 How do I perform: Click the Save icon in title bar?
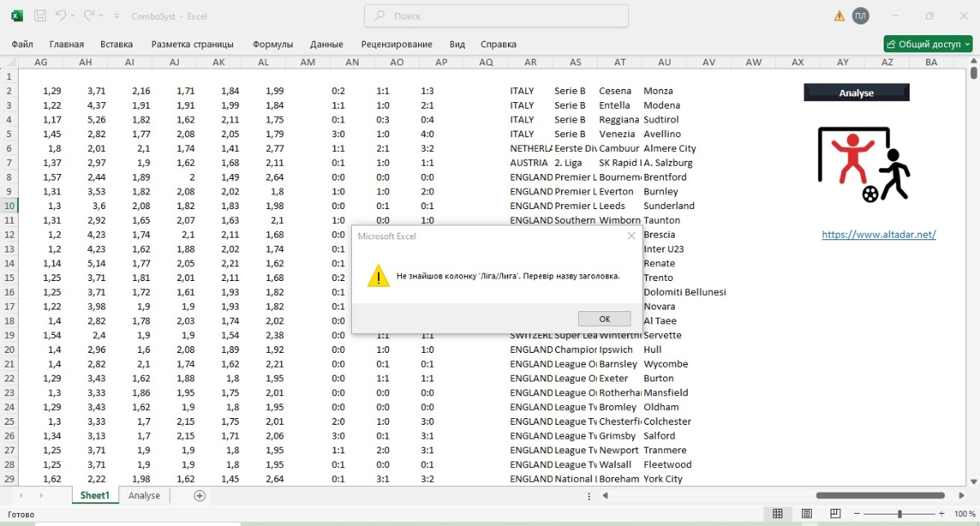(x=39, y=16)
